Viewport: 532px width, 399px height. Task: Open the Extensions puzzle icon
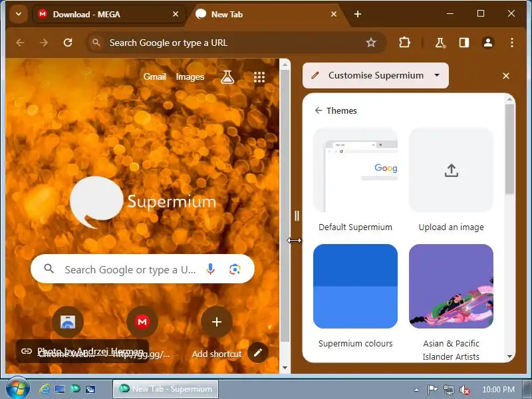tap(404, 43)
